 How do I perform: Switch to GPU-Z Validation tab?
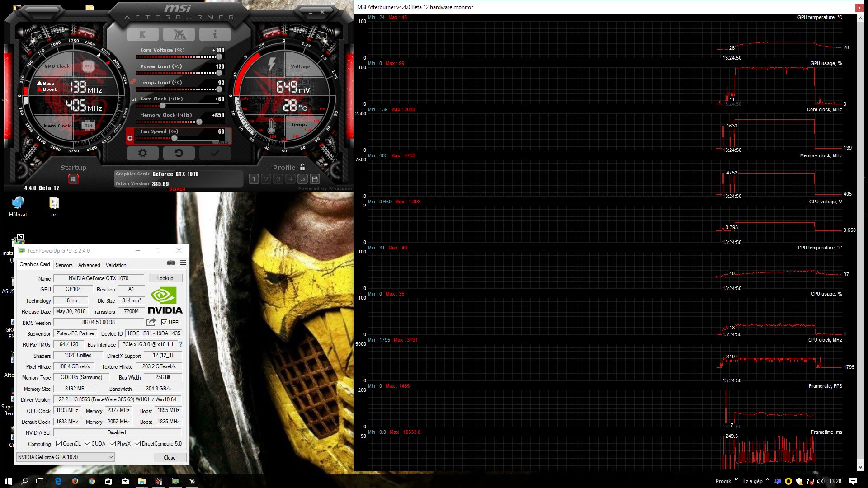[x=116, y=265]
